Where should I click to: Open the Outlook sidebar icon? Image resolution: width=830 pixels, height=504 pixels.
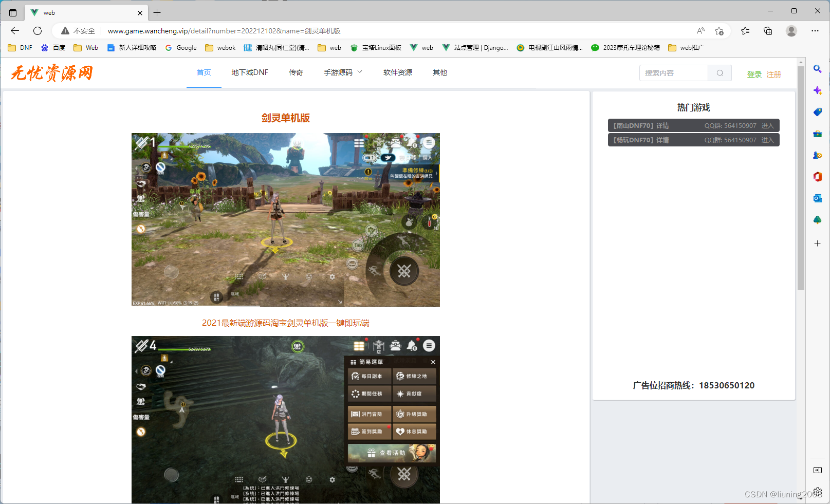coord(817,198)
